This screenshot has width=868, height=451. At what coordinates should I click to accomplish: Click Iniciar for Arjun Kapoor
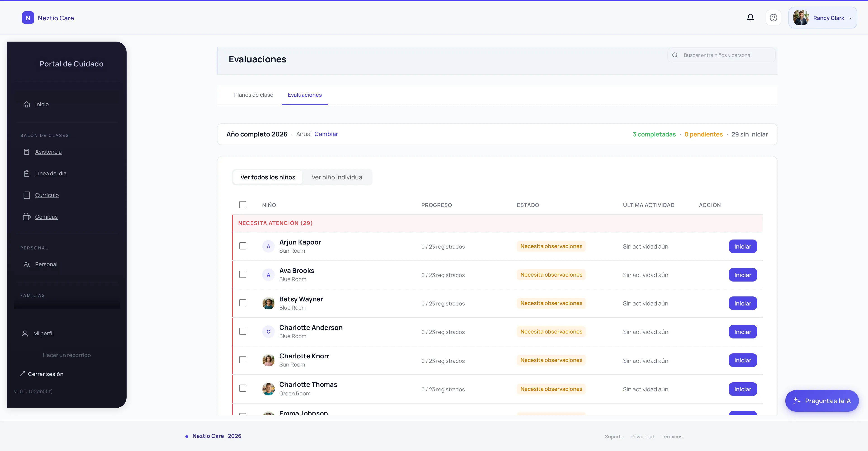[x=743, y=247]
